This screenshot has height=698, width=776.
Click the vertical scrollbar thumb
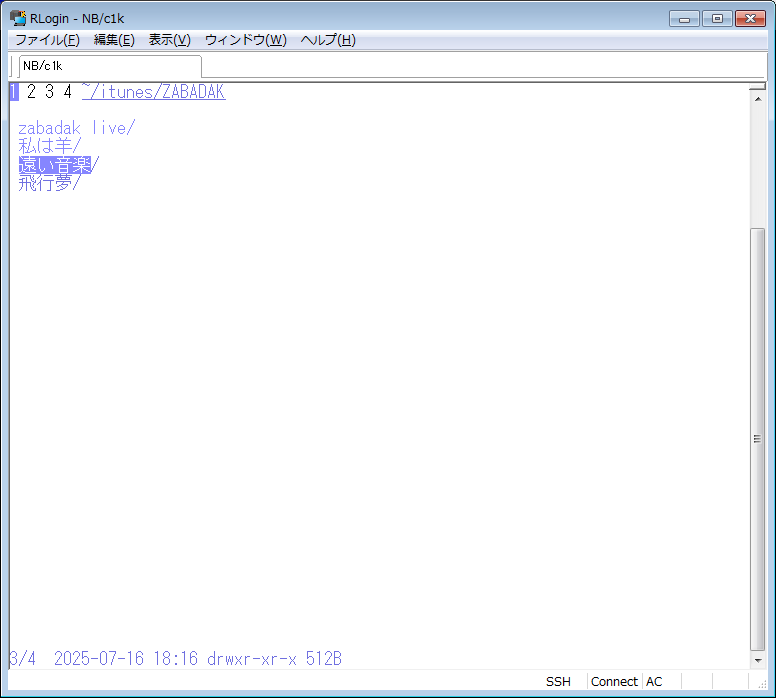[x=758, y=439]
